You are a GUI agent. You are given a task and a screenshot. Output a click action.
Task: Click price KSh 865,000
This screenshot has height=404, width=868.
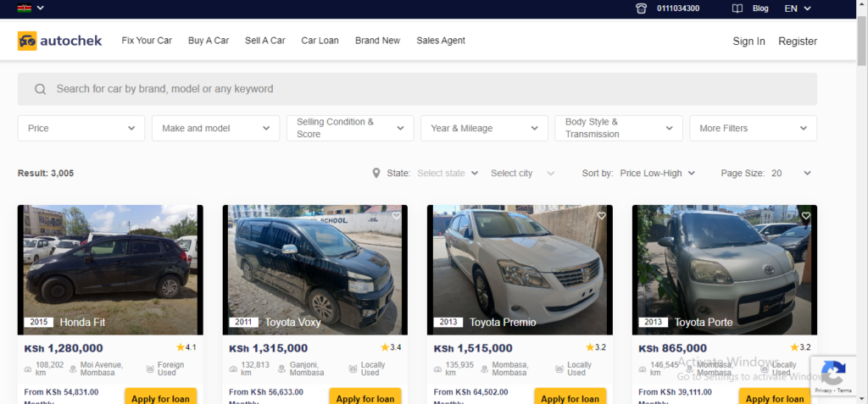pyautogui.click(x=672, y=349)
